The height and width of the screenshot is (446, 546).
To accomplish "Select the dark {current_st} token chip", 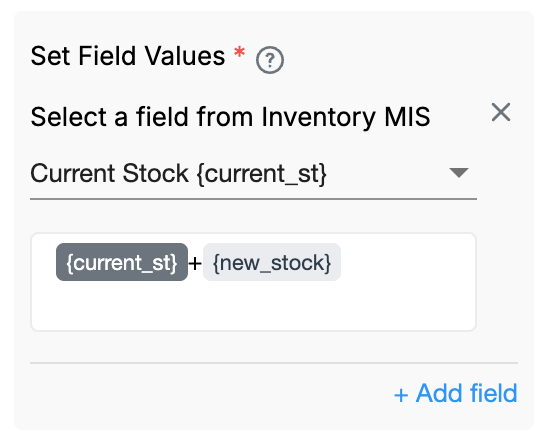I will [x=122, y=262].
